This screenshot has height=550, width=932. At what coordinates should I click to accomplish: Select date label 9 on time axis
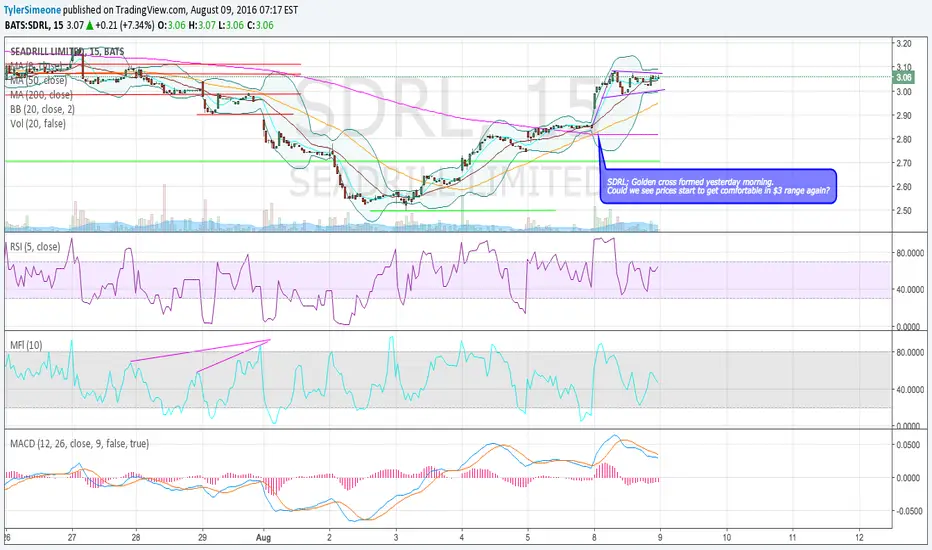pyautogui.click(x=660, y=538)
